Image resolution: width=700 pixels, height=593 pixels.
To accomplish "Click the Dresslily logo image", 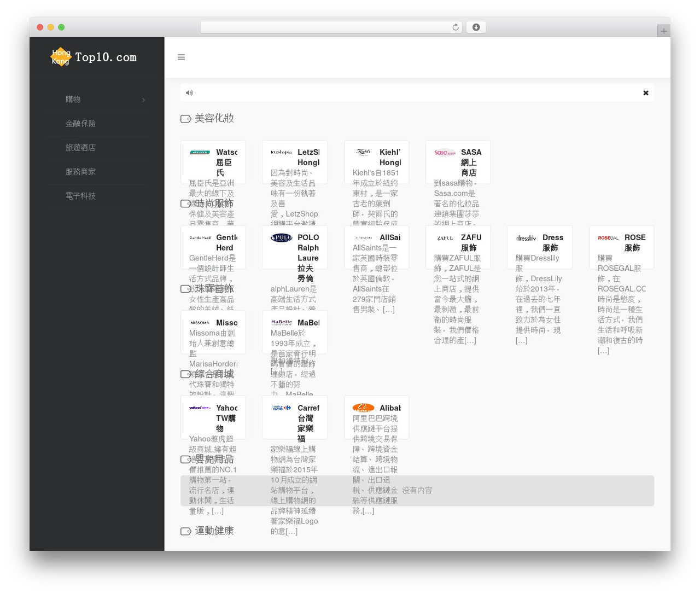I will pos(526,238).
